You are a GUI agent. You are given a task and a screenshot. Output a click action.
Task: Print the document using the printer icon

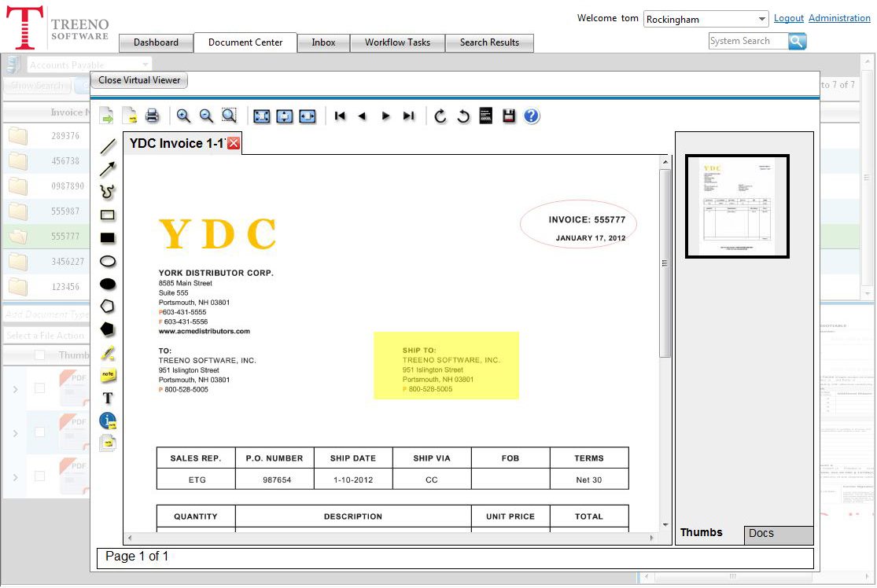coord(152,116)
